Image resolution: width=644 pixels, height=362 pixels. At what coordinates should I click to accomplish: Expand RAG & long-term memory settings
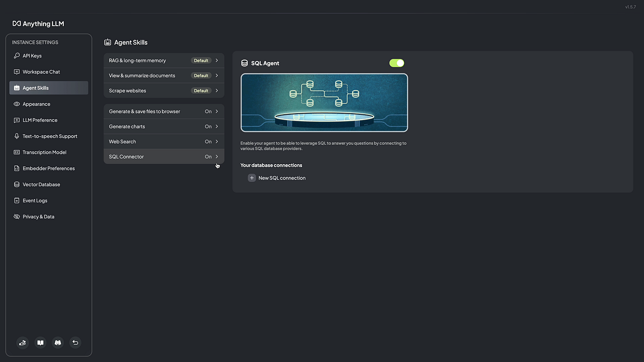tap(164, 60)
